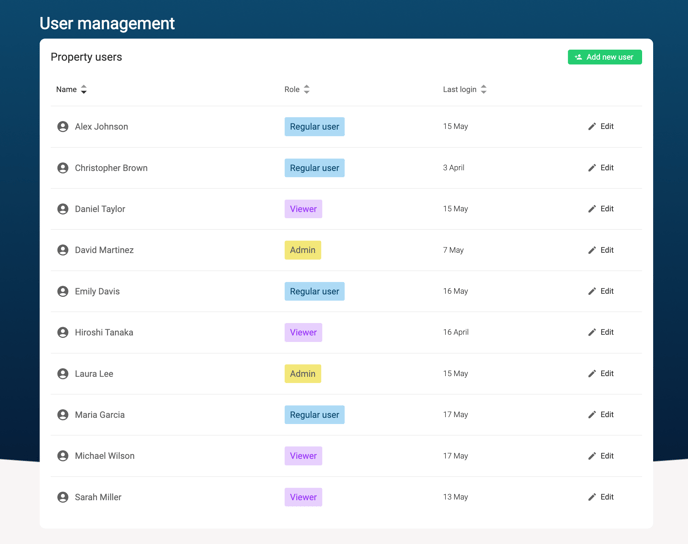Click pencil edit icon for David Martinez
This screenshot has height=544, width=688.
(592, 250)
